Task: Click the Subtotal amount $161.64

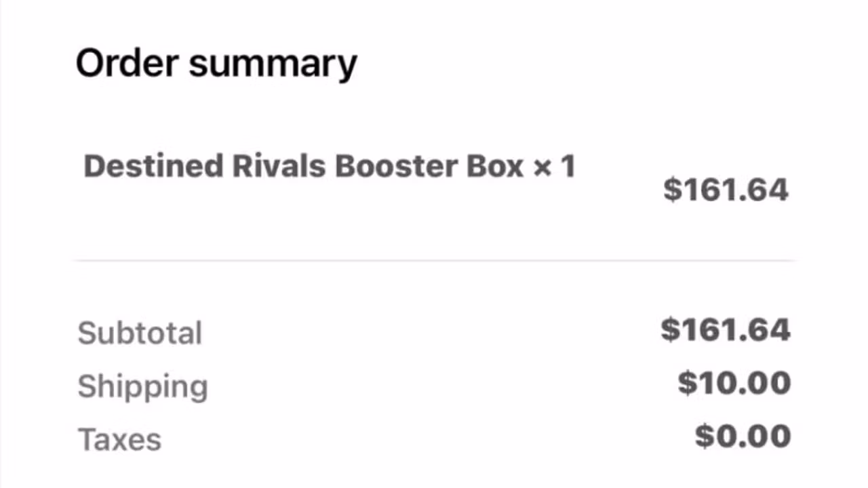Action: (x=726, y=330)
